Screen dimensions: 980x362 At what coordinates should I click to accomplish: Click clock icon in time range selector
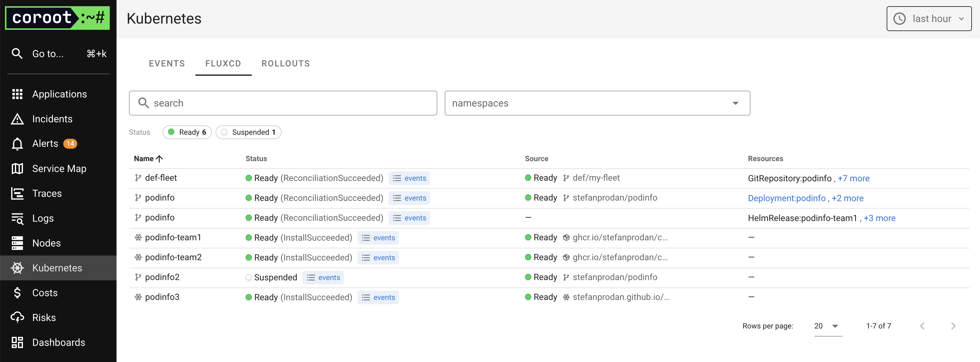(899, 19)
